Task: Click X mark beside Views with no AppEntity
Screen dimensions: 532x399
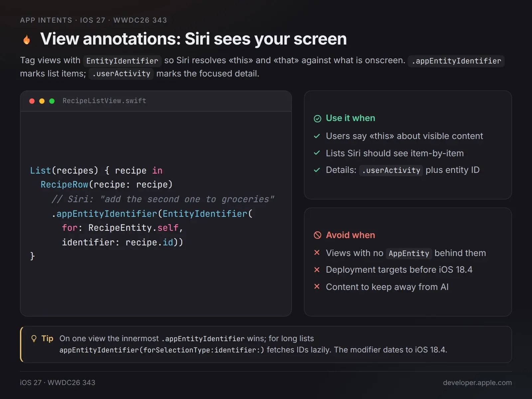Action: 317,253
